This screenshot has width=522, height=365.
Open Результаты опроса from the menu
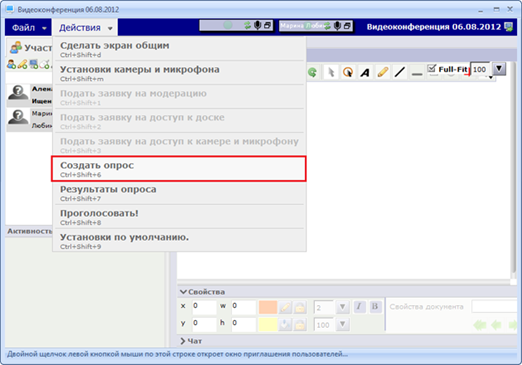point(179,193)
